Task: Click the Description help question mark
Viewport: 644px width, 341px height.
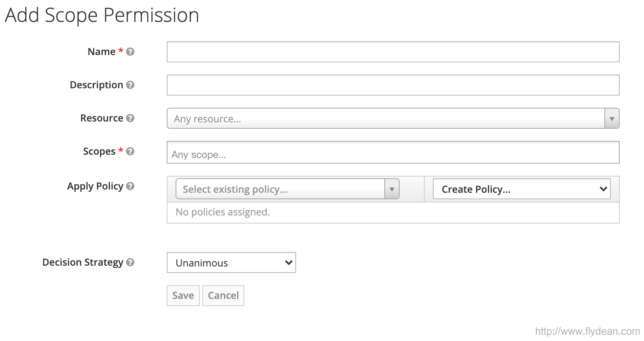Action: (130, 85)
